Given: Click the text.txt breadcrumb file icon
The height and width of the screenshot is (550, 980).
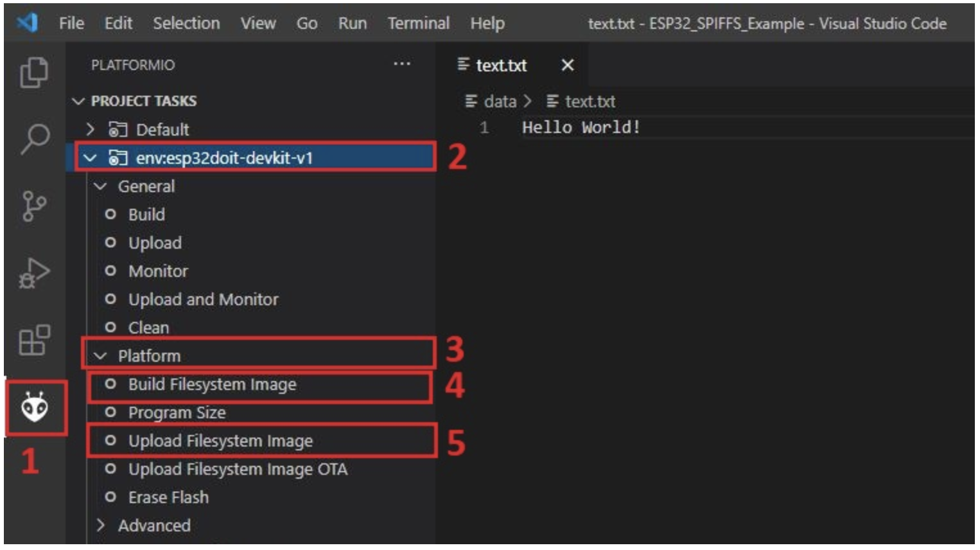Looking at the screenshot, I should pyautogui.click(x=552, y=102).
